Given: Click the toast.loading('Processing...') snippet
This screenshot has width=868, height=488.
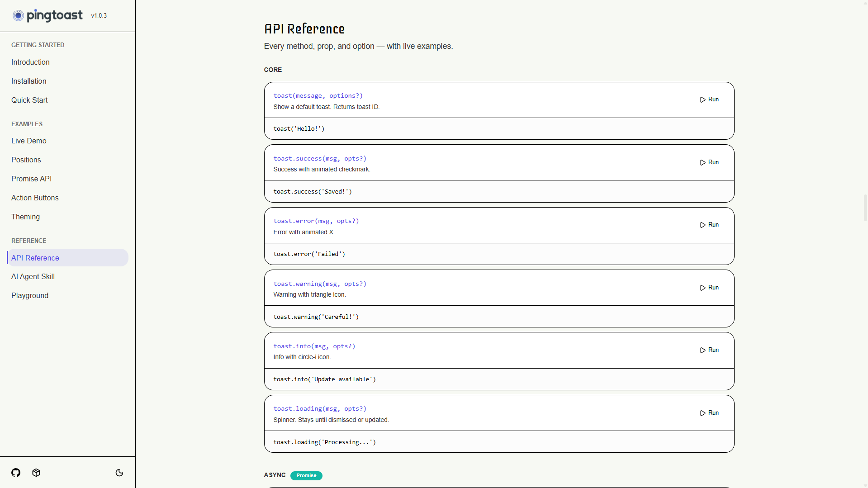Looking at the screenshot, I should click(324, 442).
